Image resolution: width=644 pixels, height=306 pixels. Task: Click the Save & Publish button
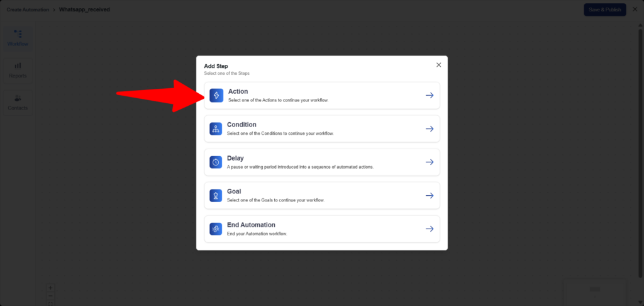[604, 9]
